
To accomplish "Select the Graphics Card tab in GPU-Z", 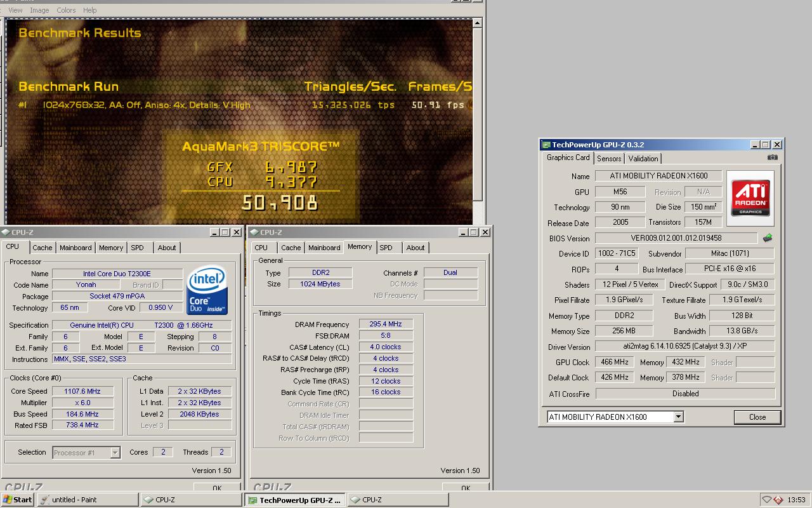I will point(568,157).
